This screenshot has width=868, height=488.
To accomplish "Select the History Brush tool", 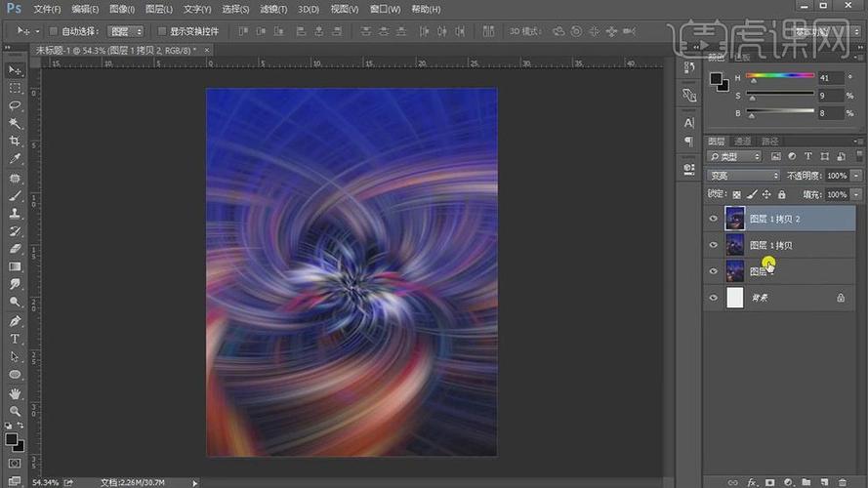I will pyautogui.click(x=15, y=230).
